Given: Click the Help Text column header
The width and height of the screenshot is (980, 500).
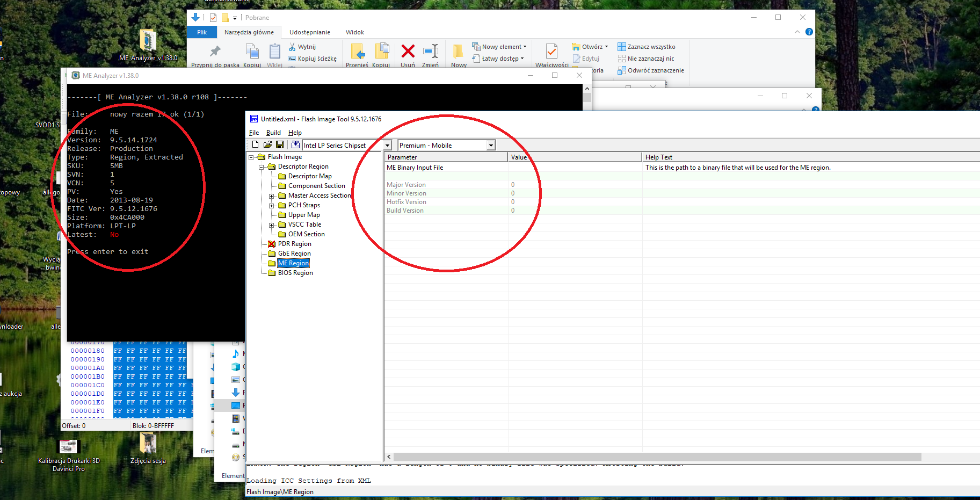Looking at the screenshot, I should click(811, 157).
